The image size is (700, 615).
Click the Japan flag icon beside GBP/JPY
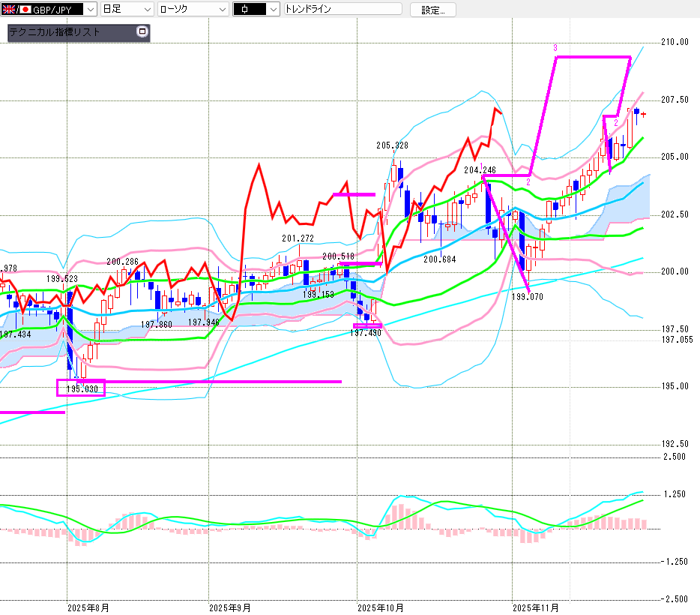[25, 10]
